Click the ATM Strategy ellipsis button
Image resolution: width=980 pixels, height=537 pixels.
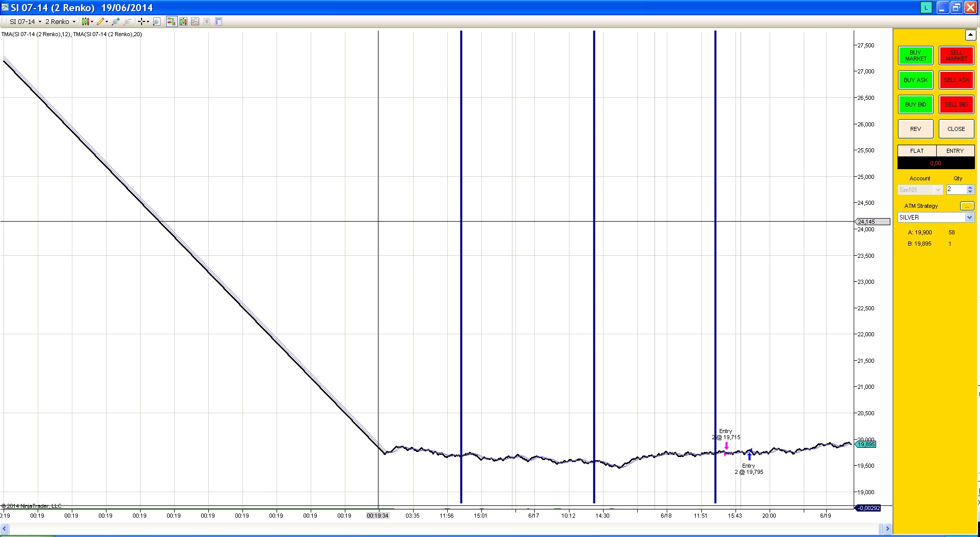click(967, 206)
